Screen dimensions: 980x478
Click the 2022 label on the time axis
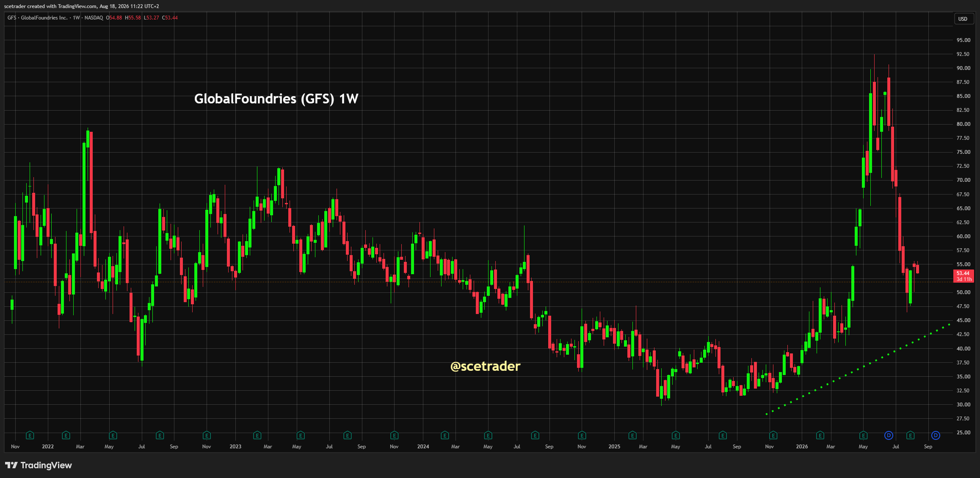click(x=48, y=447)
